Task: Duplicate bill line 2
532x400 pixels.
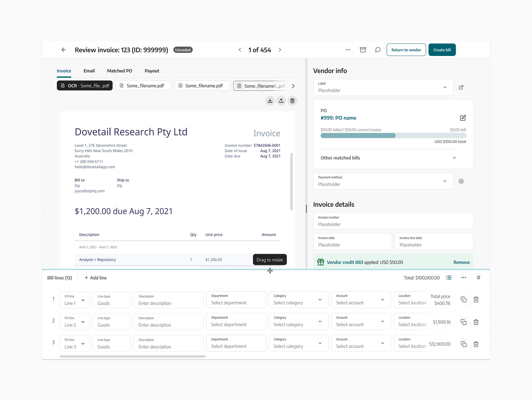Action: point(463,322)
